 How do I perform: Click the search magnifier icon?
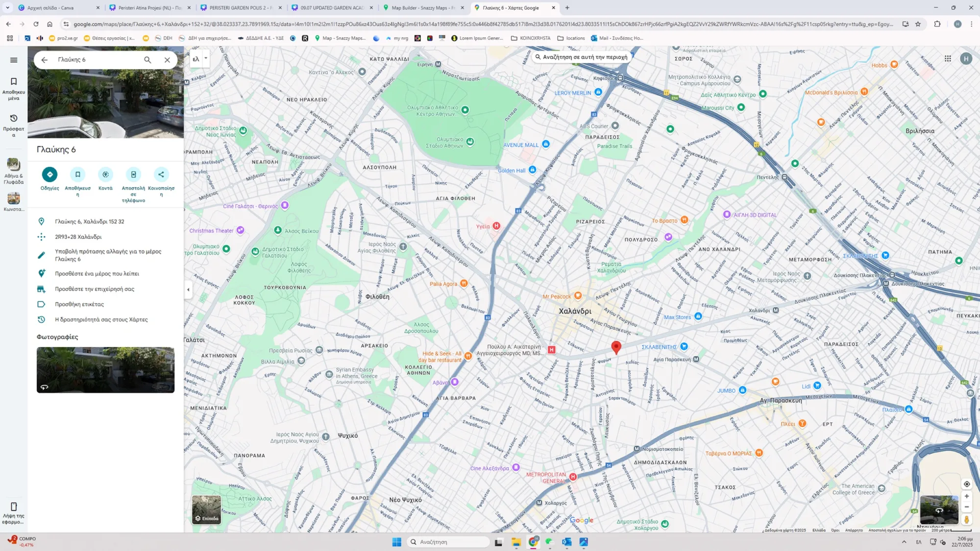pos(147,60)
